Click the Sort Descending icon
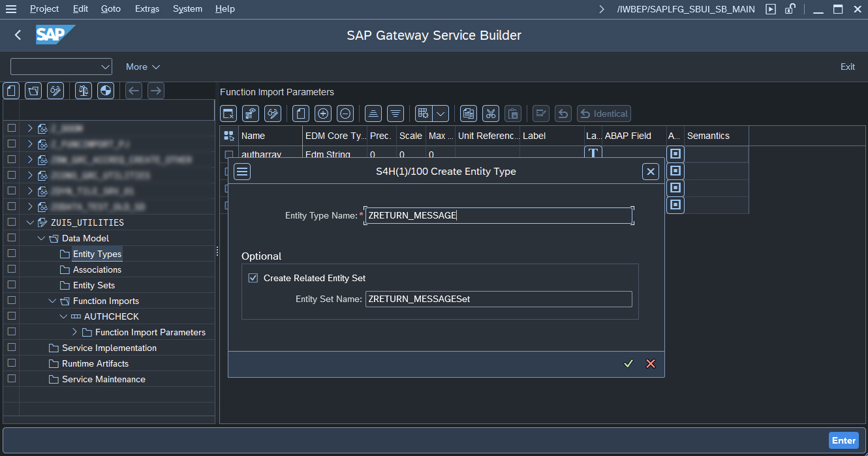Screen dimensions: 868x456 (395, 114)
